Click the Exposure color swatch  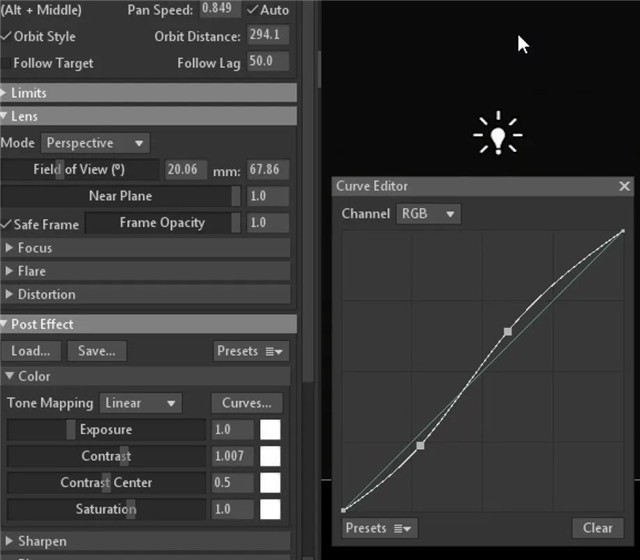270,430
